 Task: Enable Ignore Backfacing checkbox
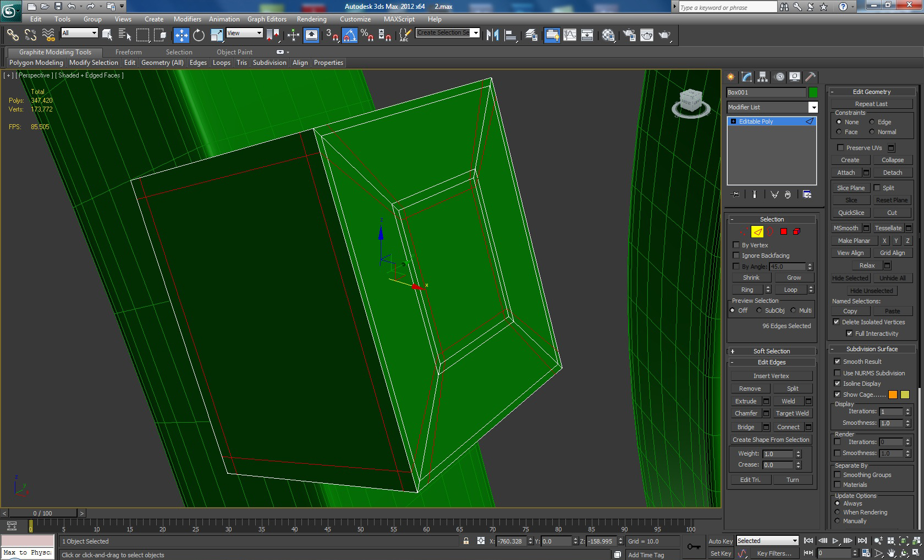[x=736, y=256]
